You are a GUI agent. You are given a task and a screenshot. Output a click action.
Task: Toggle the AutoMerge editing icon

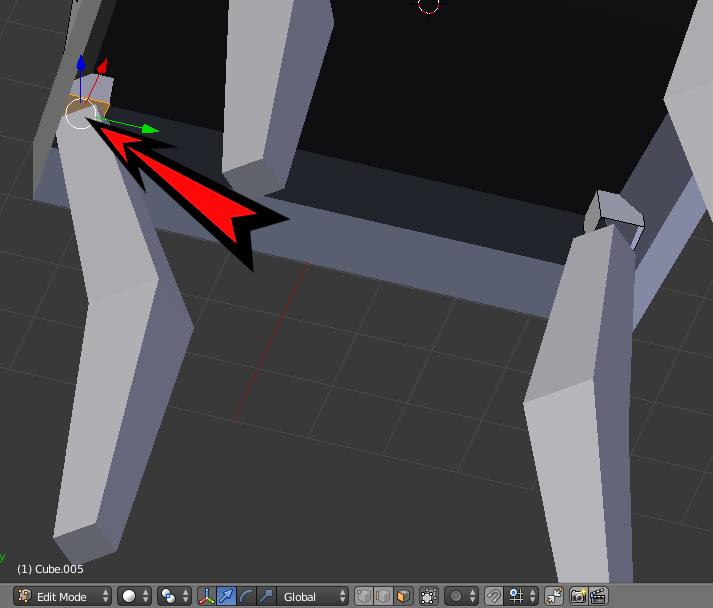[554, 596]
